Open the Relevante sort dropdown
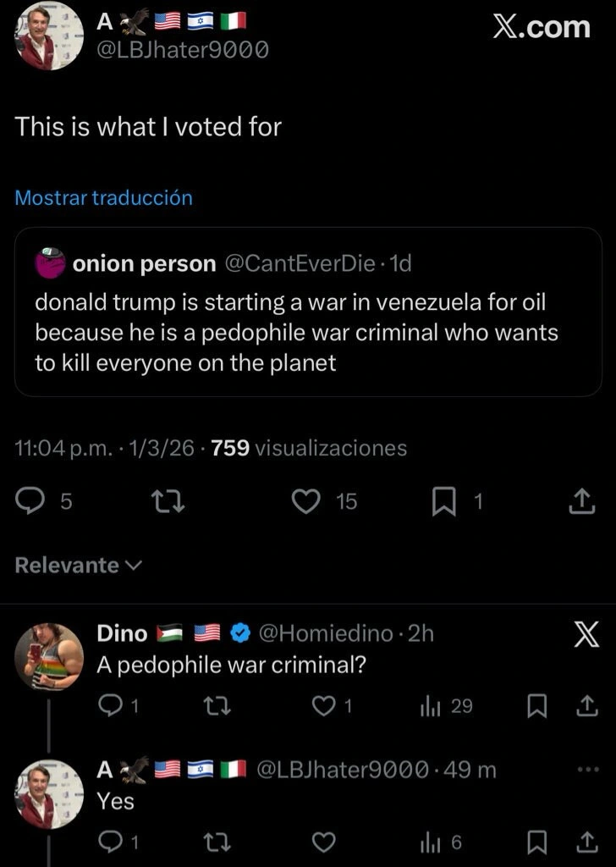 tap(79, 566)
